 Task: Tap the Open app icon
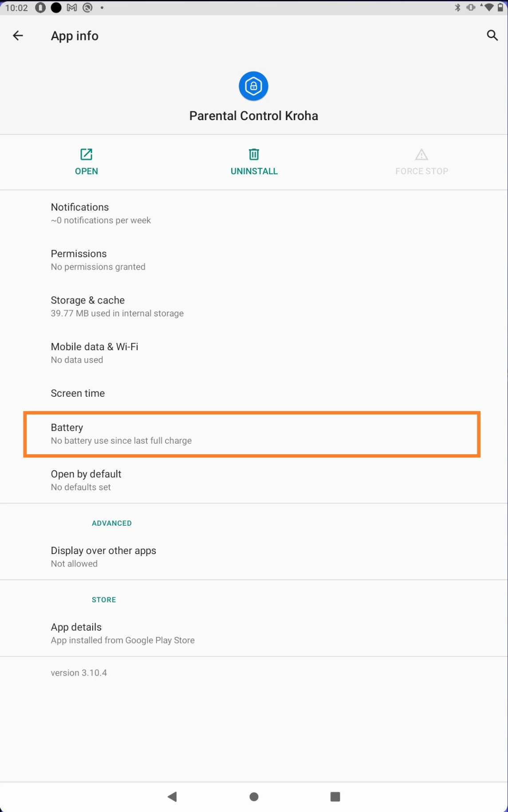[x=86, y=154]
